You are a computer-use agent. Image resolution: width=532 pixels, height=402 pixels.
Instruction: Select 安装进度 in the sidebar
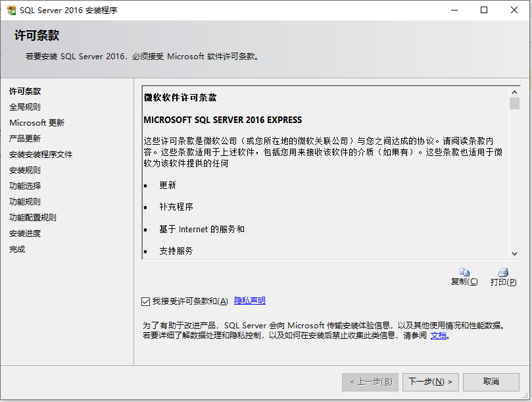coord(25,234)
